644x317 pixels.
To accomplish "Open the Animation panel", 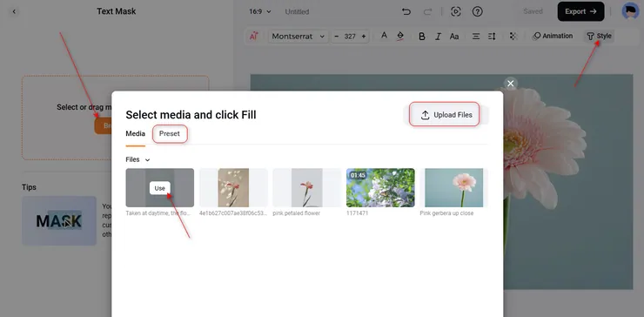I will click(x=553, y=37).
